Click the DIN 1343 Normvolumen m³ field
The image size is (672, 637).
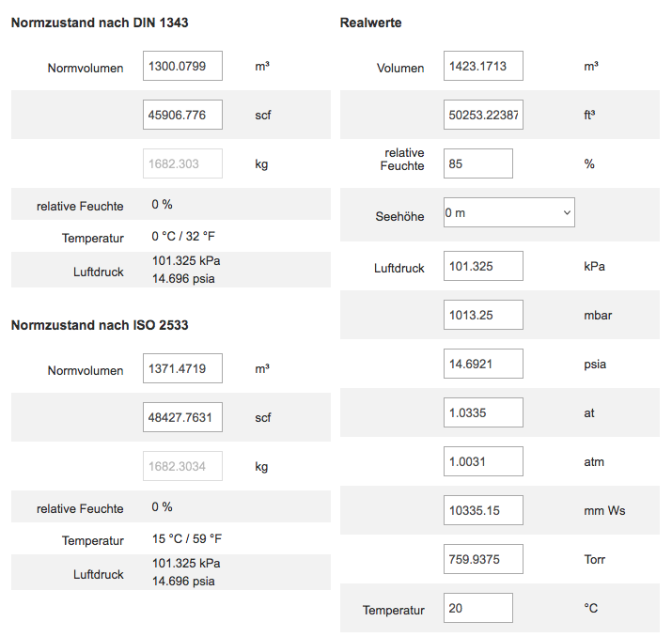[x=182, y=66]
